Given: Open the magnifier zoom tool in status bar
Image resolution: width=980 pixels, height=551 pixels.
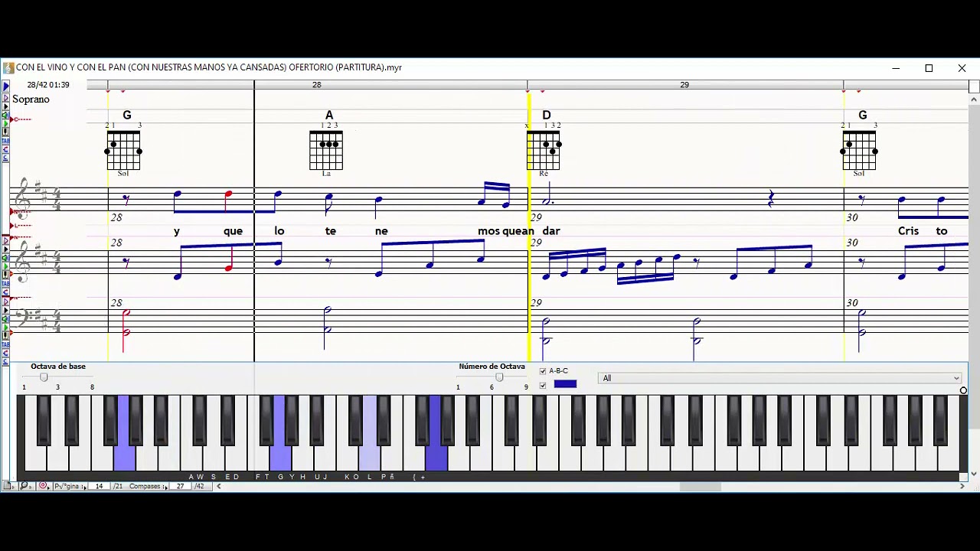Looking at the screenshot, I should coord(24,486).
